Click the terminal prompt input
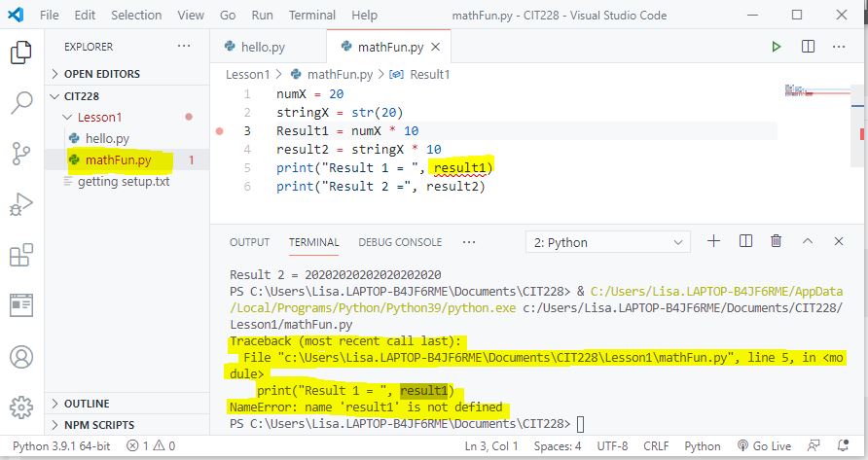 click(x=580, y=424)
